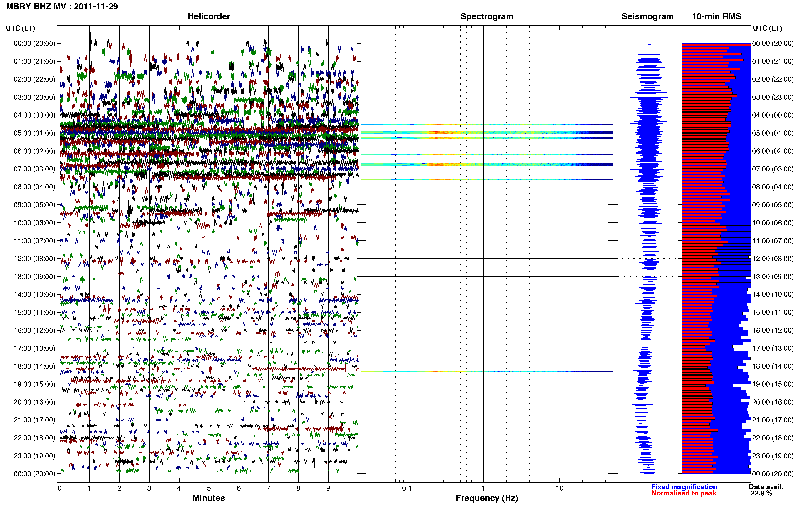The image size is (812, 508).
Task: Click '01:00 (21:00)' on the Helicorder time axis
Action: click(34, 62)
